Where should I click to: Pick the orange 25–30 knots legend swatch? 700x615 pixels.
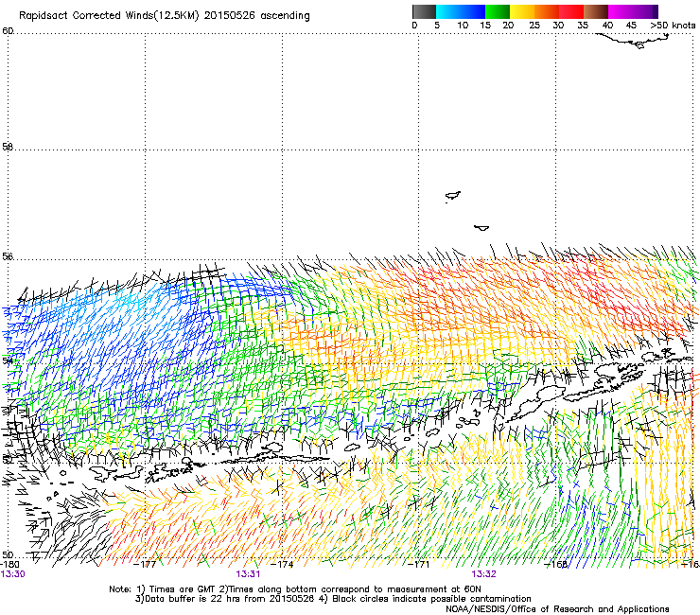[x=547, y=11]
